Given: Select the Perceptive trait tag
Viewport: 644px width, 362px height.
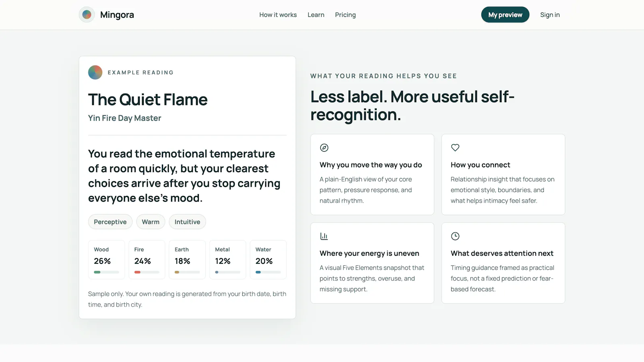Looking at the screenshot, I should point(110,222).
